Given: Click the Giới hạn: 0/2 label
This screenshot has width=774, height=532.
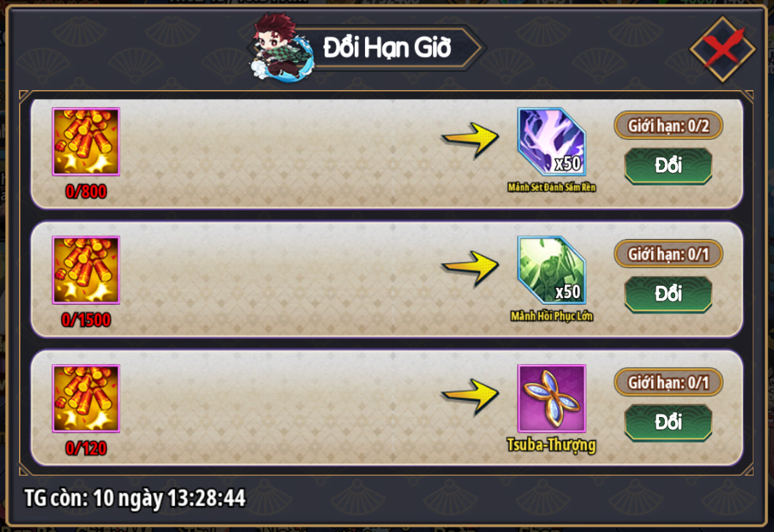Looking at the screenshot, I should (x=668, y=125).
